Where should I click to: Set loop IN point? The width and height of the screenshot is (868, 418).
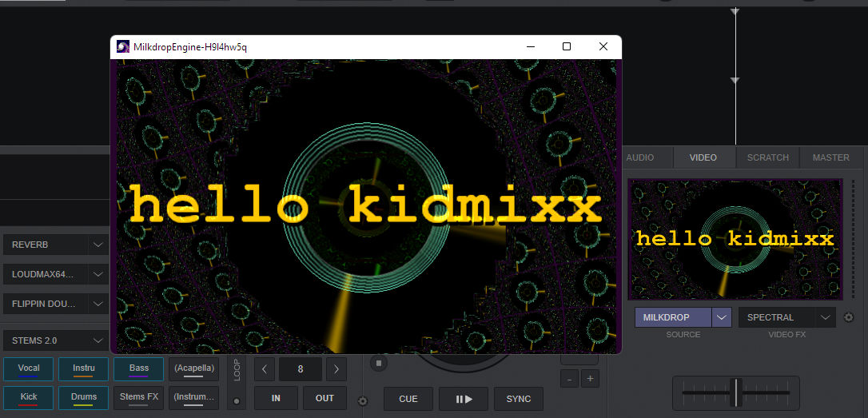[x=276, y=398]
